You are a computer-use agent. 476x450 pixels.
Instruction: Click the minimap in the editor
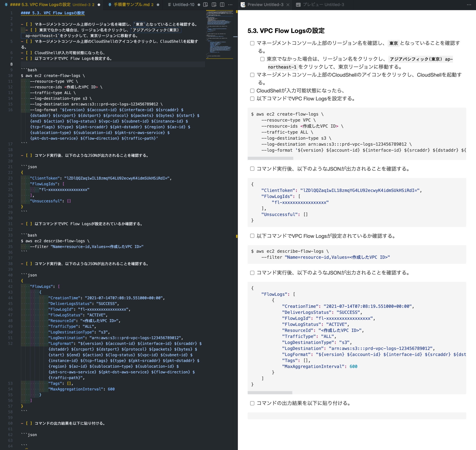pos(219,35)
